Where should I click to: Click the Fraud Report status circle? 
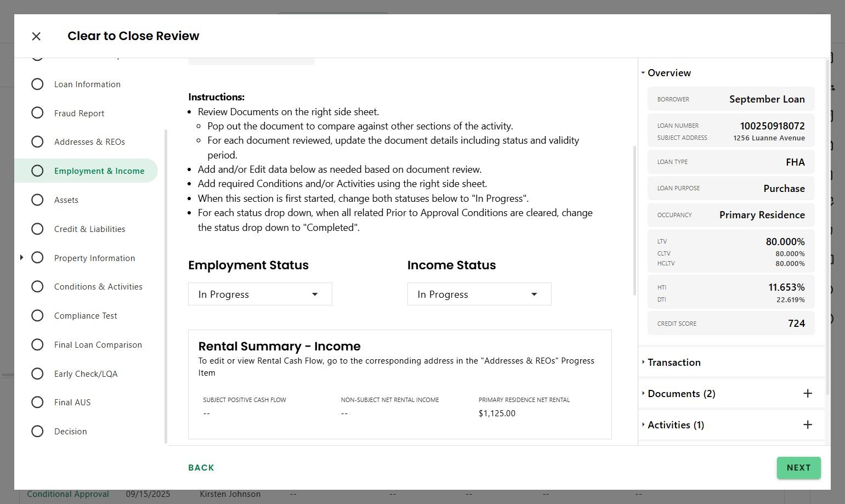tap(37, 113)
